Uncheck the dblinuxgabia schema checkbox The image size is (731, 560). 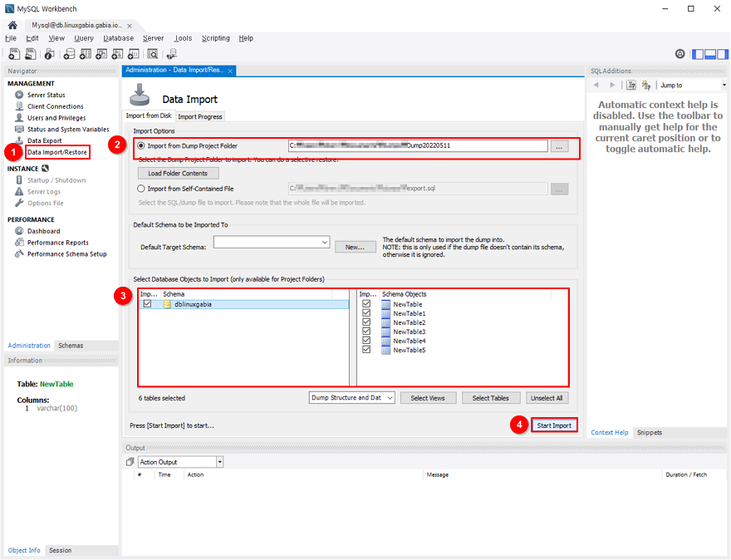click(147, 304)
